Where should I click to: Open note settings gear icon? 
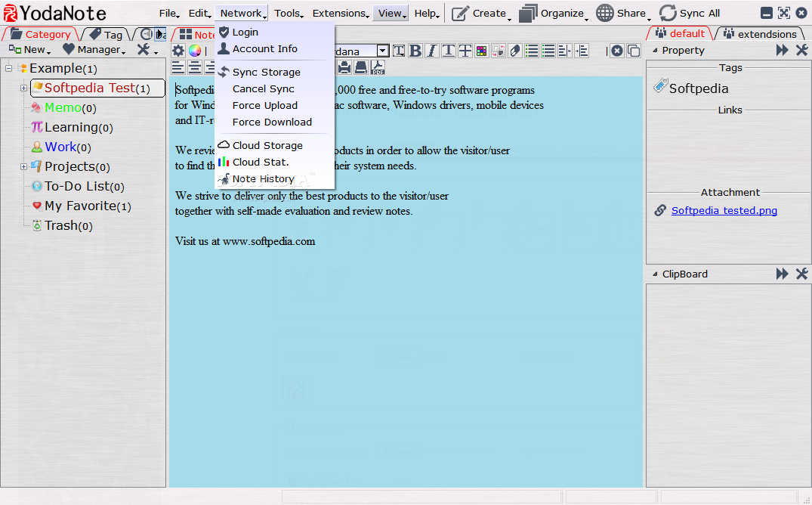pos(178,51)
